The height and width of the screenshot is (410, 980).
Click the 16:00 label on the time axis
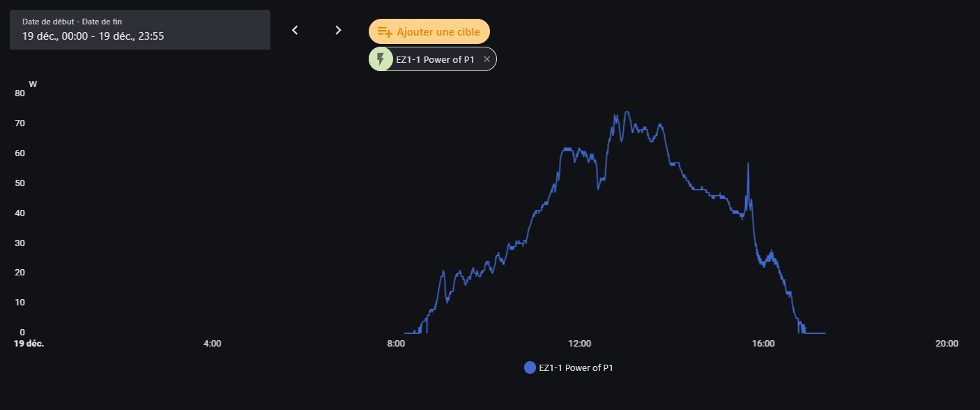coord(764,343)
